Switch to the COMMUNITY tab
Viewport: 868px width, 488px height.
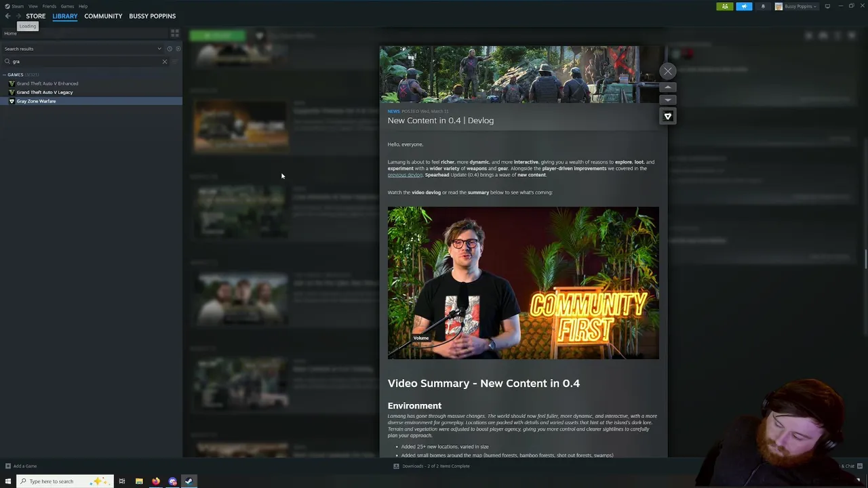pyautogui.click(x=103, y=16)
